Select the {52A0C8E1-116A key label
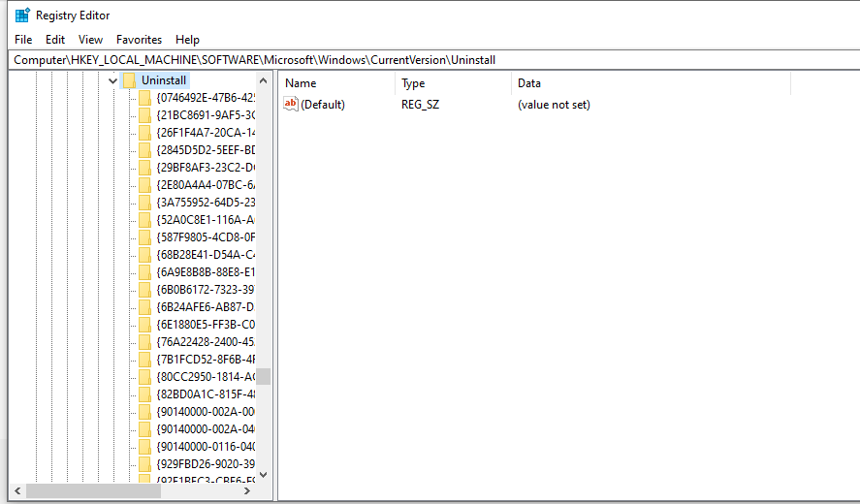 click(x=206, y=220)
